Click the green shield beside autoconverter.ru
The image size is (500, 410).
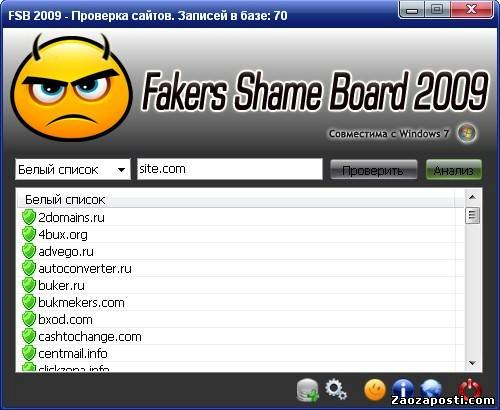click(29, 268)
